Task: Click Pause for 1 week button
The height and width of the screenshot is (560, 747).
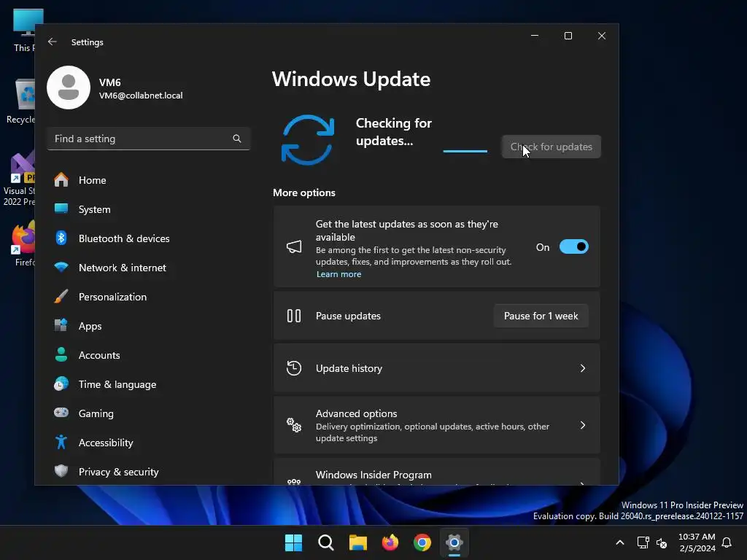Action: point(541,316)
